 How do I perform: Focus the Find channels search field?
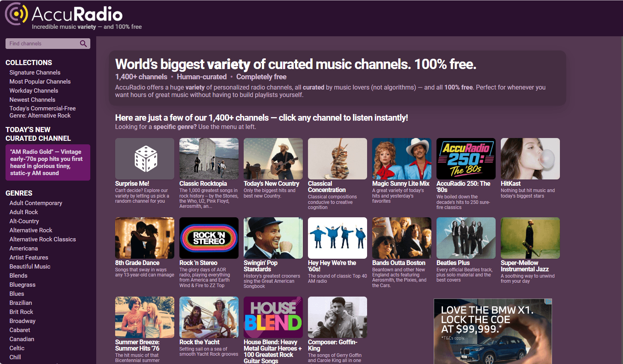[x=48, y=43]
